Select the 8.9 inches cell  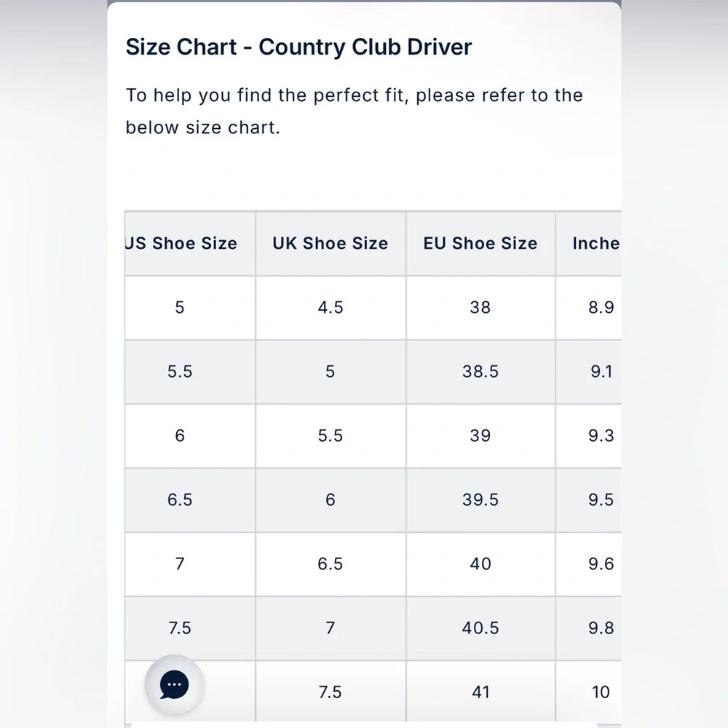tap(601, 307)
